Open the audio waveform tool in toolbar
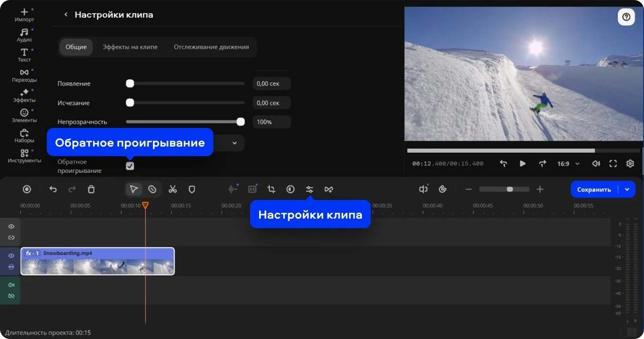The image size is (644, 339). coord(233,189)
